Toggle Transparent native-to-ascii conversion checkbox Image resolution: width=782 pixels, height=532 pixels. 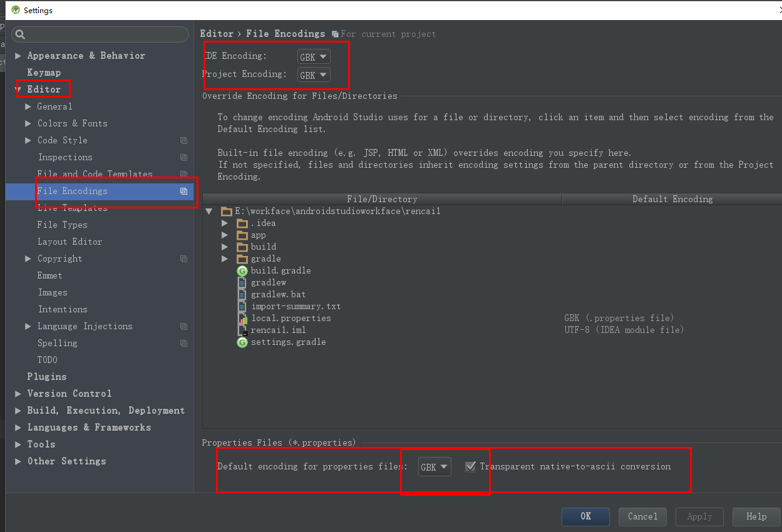pyautogui.click(x=471, y=466)
